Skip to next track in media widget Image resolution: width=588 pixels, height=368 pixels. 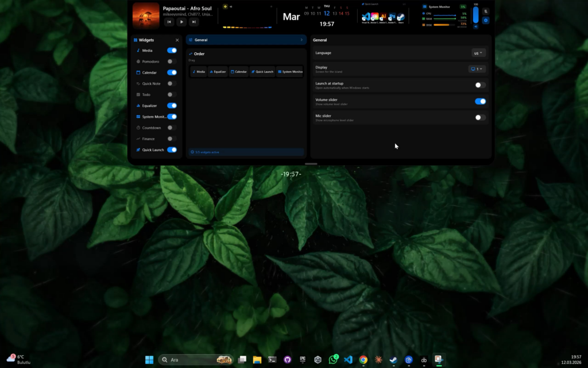point(194,22)
